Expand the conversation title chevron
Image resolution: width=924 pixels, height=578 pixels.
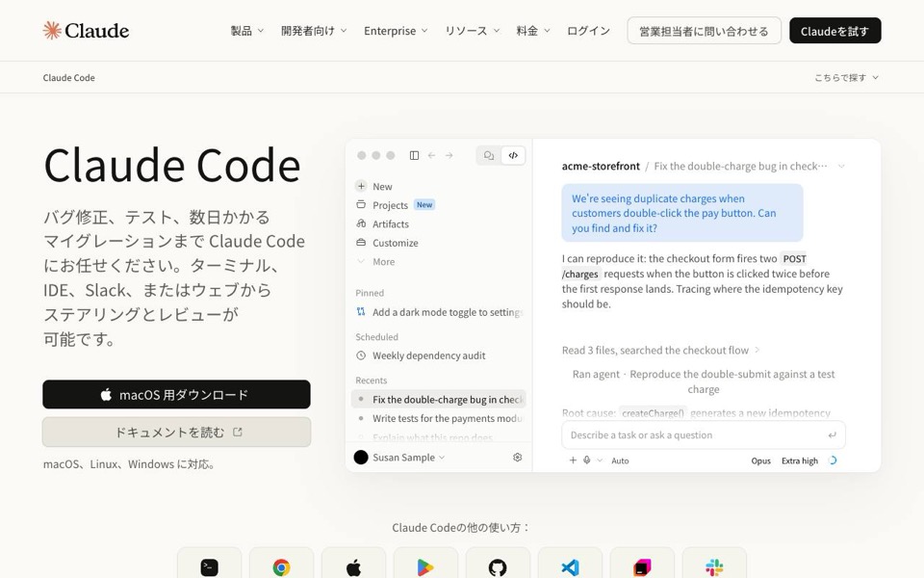[x=841, y=167]
